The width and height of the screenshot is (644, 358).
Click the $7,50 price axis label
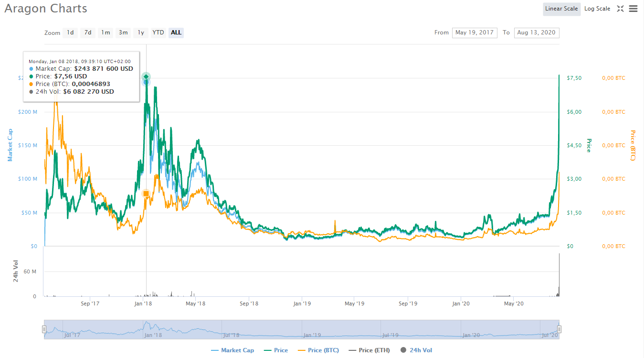574,78
